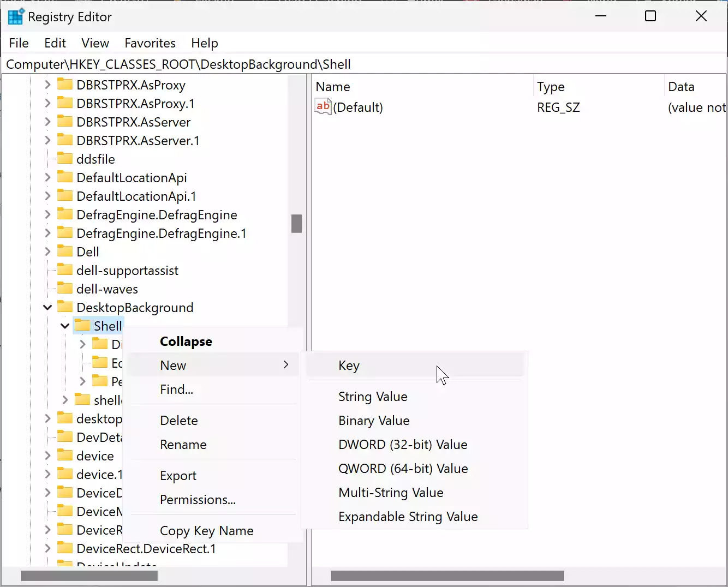Viewport: 728px width, 587px height.
Task: Click the REG_SZ type cell
Action: 558,107
